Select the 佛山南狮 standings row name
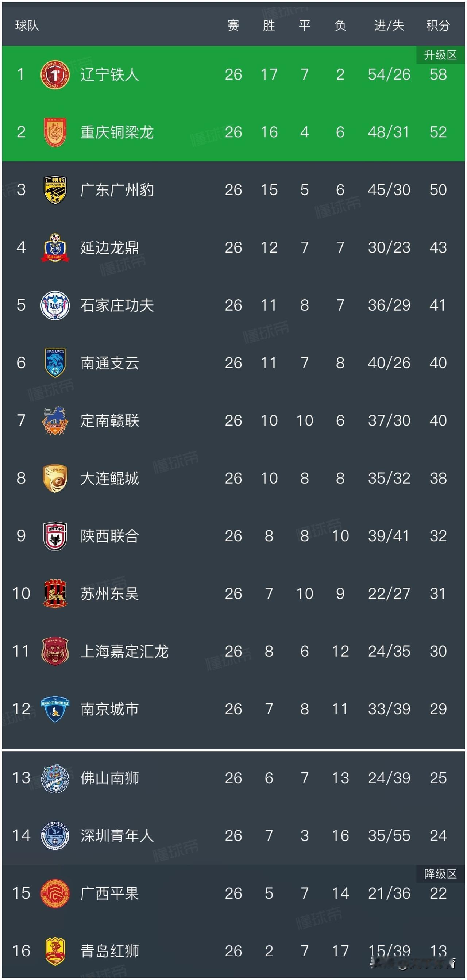467x980 pixels. point(109,778)
